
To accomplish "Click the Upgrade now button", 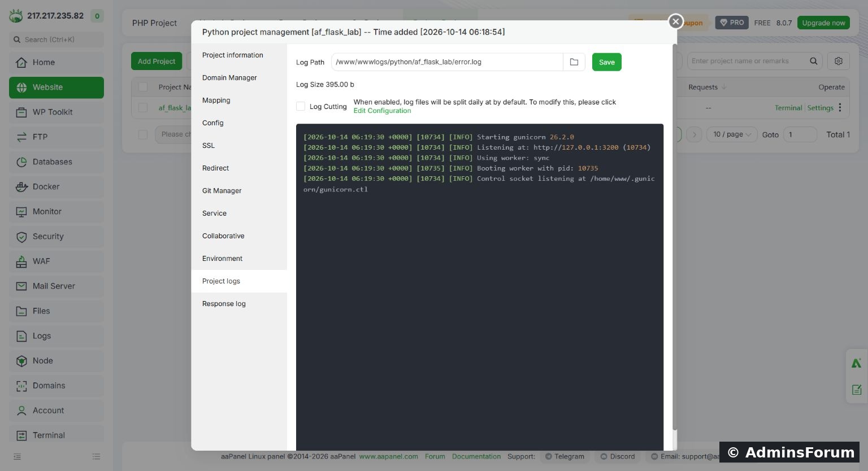I will pyautogui.click(x=823, y=23).
